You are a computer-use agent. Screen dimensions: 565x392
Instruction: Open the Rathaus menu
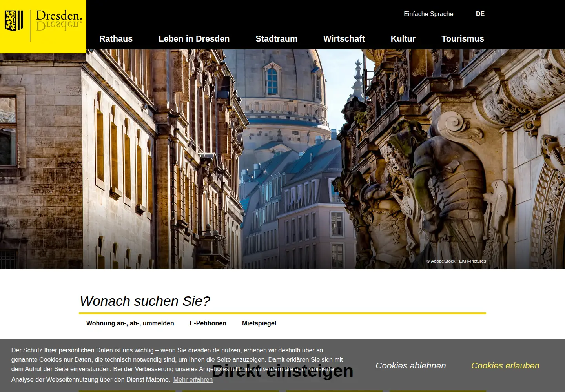(x=116, y=39)
